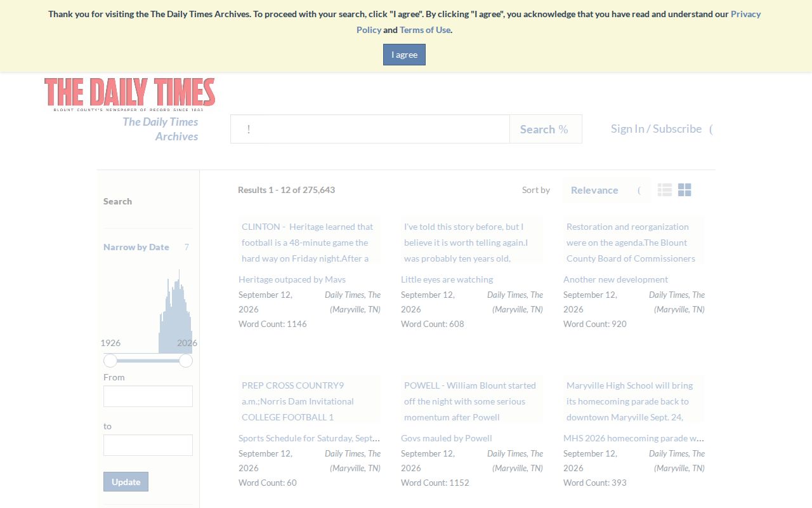Switch results to grid view
This screenshot has width=812, height=508.
click(x=684, y=190)
